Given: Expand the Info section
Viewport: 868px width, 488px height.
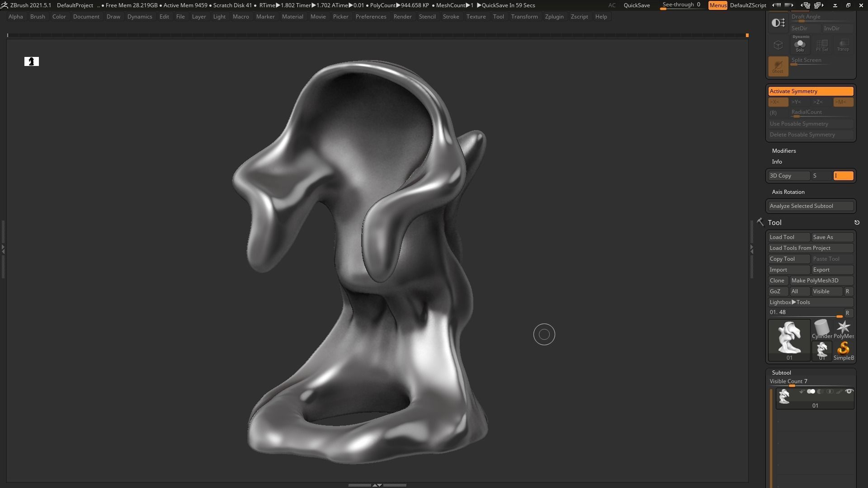Looking at the screenshot, I should coord(777,162).
